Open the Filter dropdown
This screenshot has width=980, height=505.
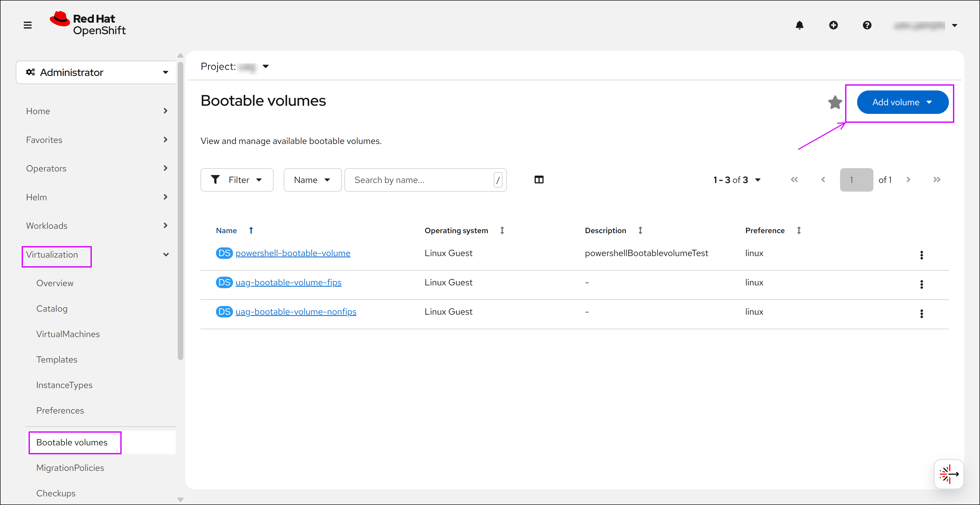pos(237,180)
